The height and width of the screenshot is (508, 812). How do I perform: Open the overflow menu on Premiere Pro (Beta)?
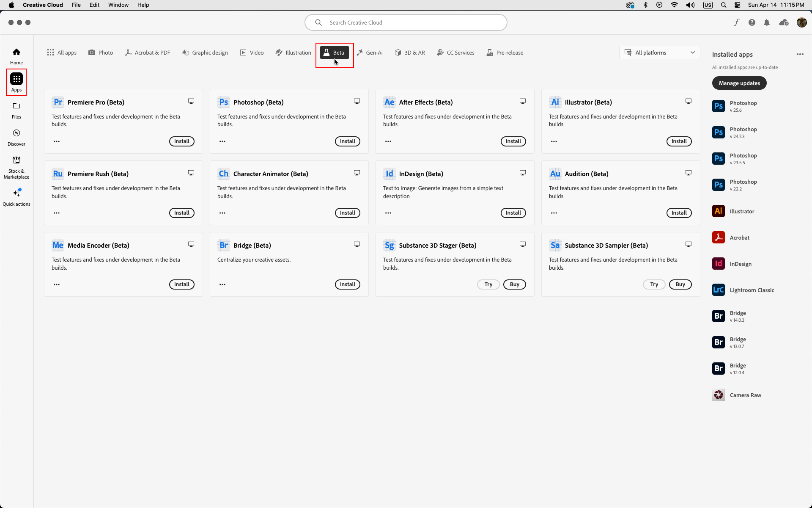56,141
